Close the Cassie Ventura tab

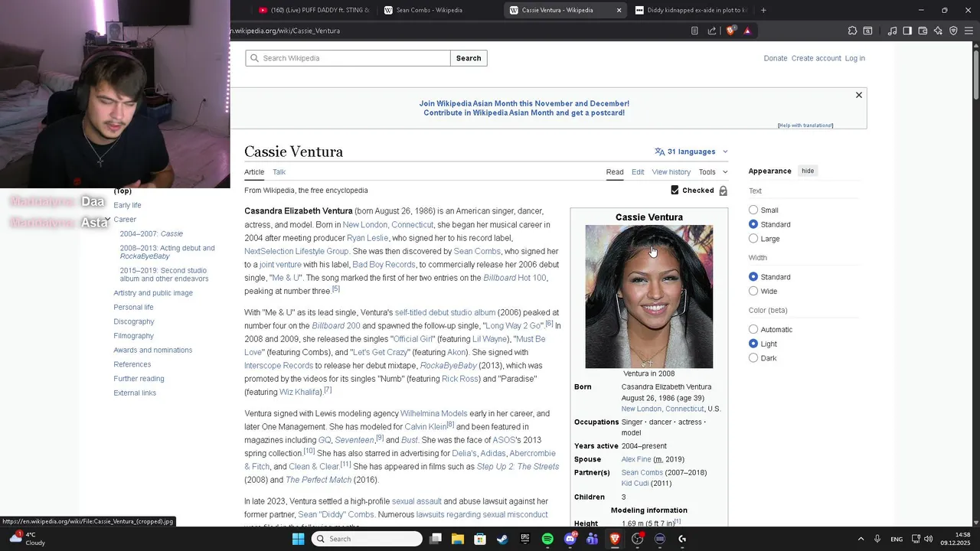(619, 10)
